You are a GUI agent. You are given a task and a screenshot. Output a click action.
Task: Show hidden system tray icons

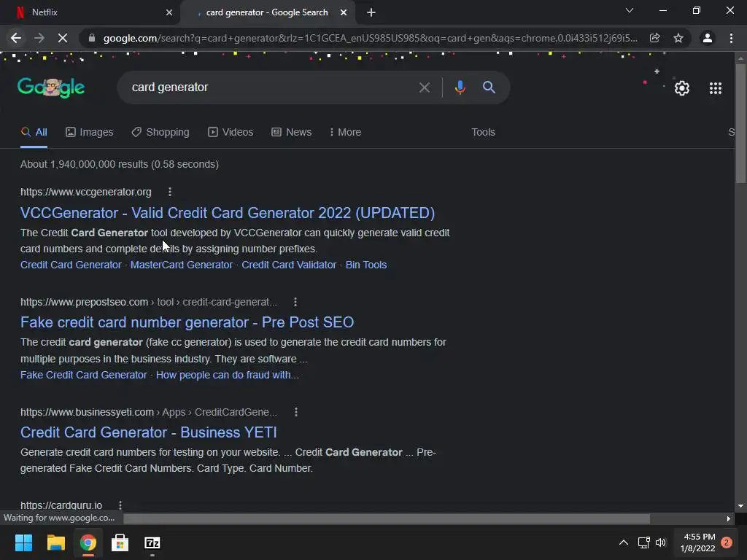[624, 542]
